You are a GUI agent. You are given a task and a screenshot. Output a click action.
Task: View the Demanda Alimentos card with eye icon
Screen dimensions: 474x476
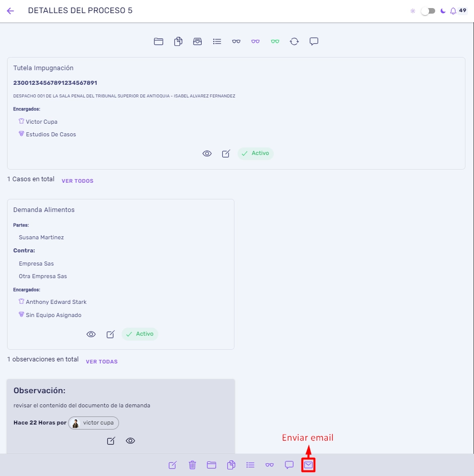point(91,334)
